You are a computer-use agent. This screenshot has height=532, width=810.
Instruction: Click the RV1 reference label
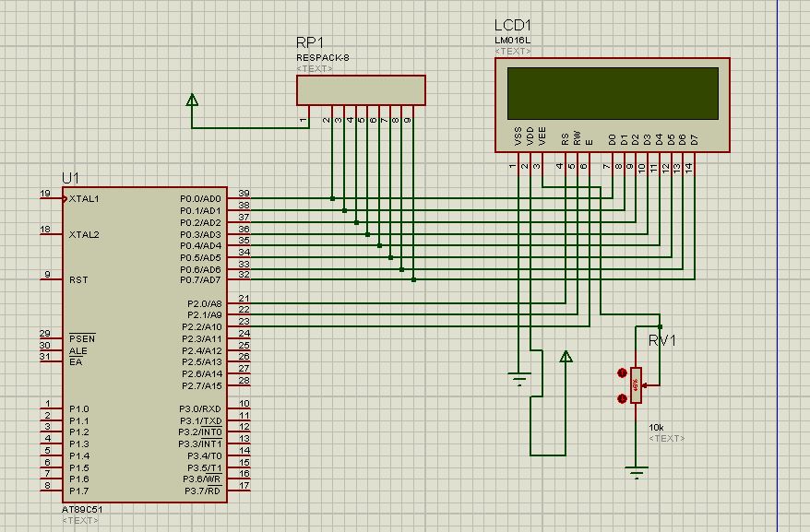(x=662, y=340)
